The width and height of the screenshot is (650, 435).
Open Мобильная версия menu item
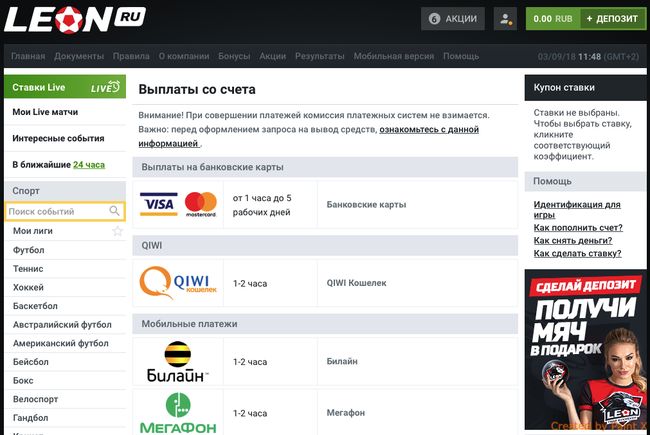point(394,56)
